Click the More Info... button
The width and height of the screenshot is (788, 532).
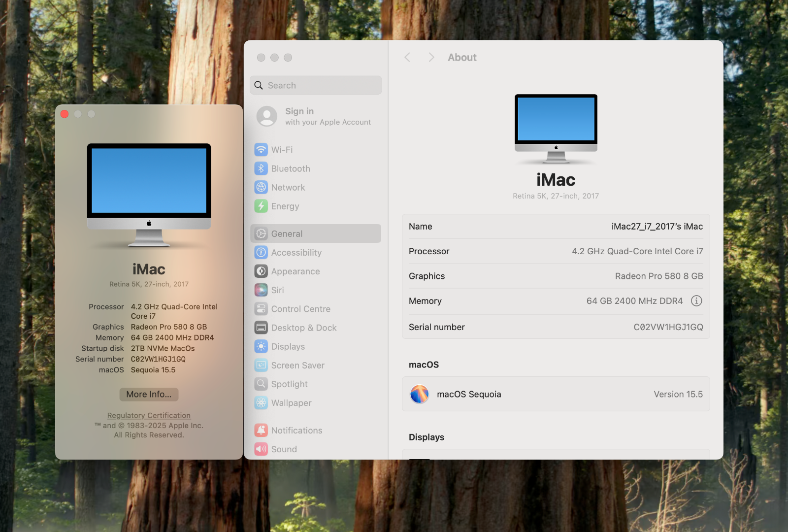(149, 394)
